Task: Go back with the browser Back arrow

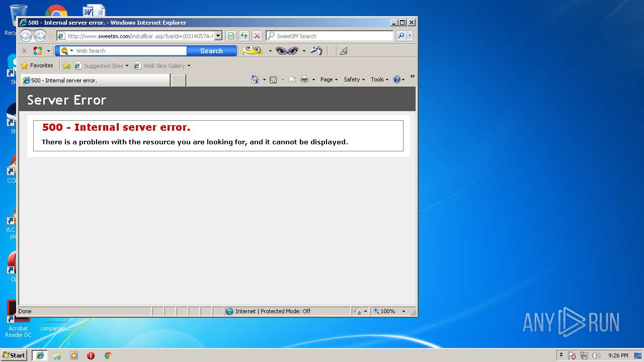Action: click(26, 36)
